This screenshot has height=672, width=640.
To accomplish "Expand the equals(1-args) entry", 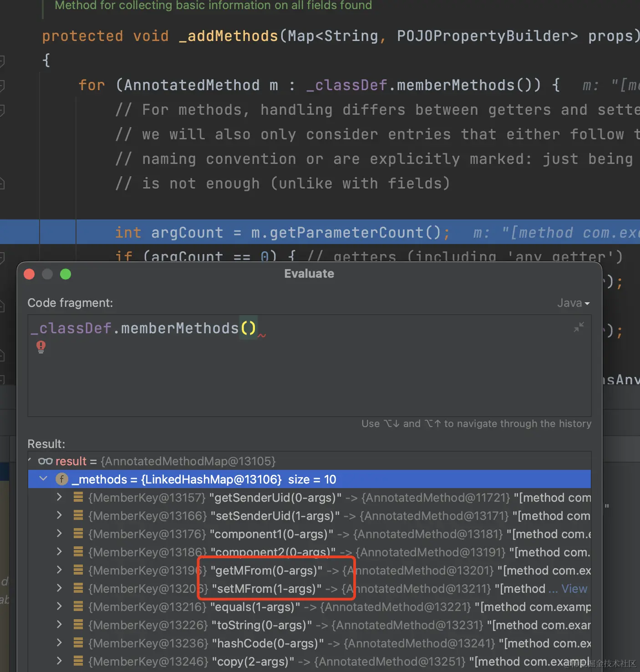I will [59, 606].
